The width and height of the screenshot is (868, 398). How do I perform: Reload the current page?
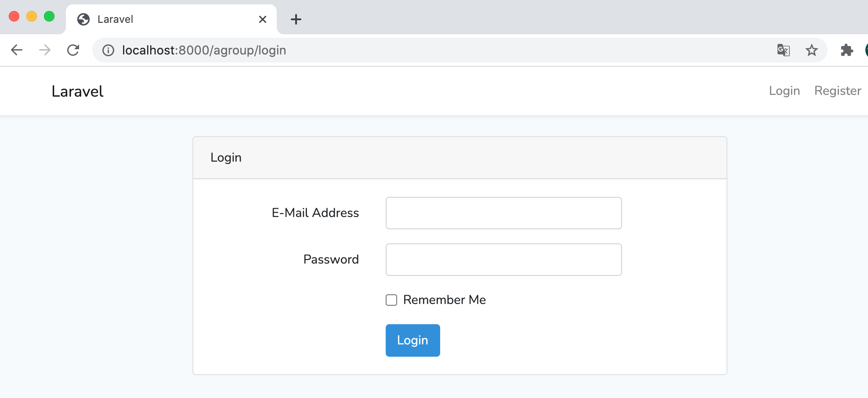tap(73, 50)
